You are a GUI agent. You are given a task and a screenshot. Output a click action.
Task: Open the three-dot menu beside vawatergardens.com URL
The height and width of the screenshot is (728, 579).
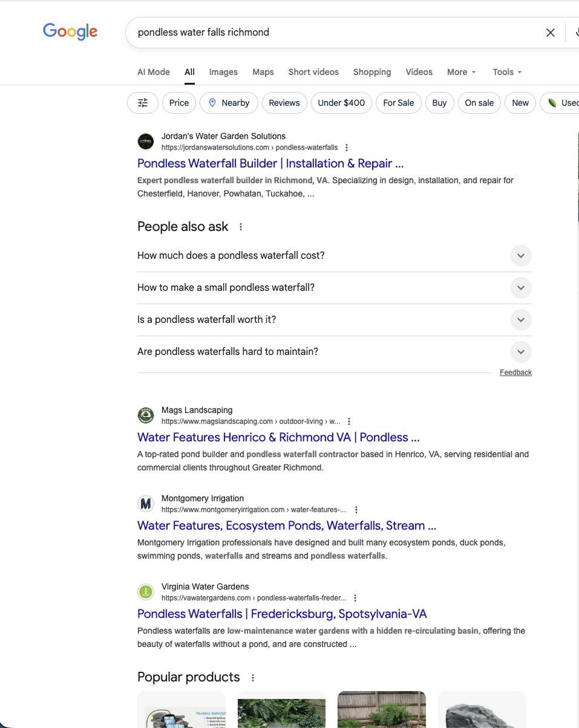pyautogui.click(x=355, y=598)
